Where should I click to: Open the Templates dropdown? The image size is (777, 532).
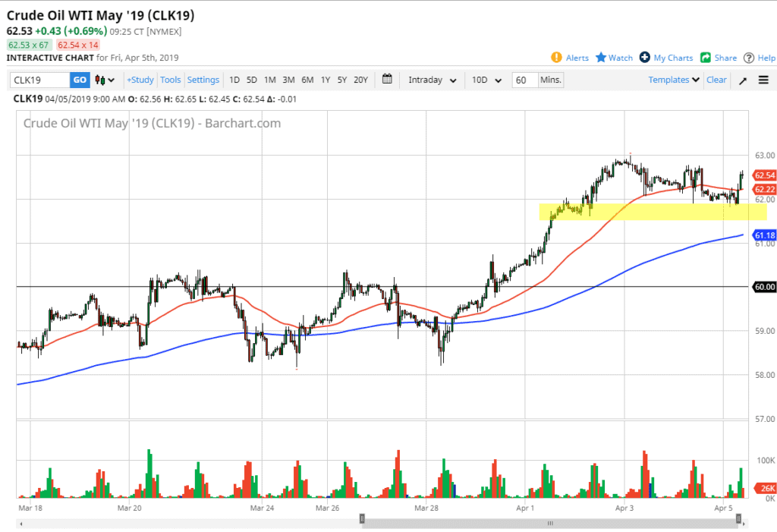[x=674, y=80]
